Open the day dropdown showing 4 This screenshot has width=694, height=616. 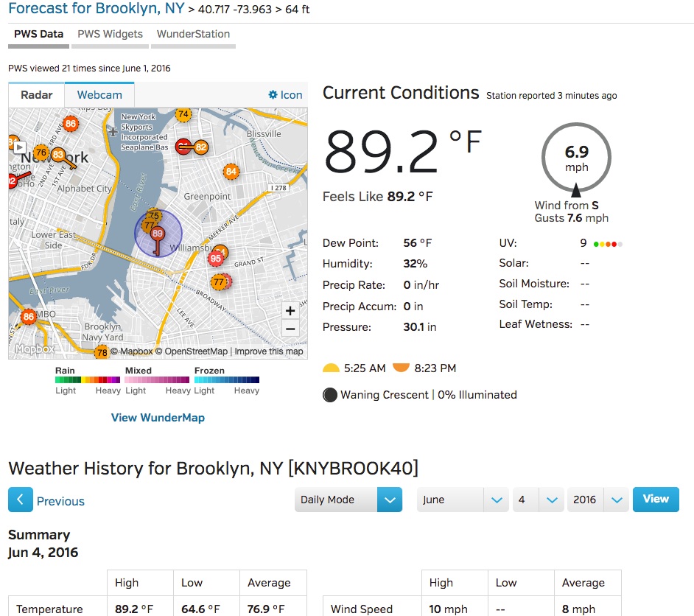tap(539, 500)
